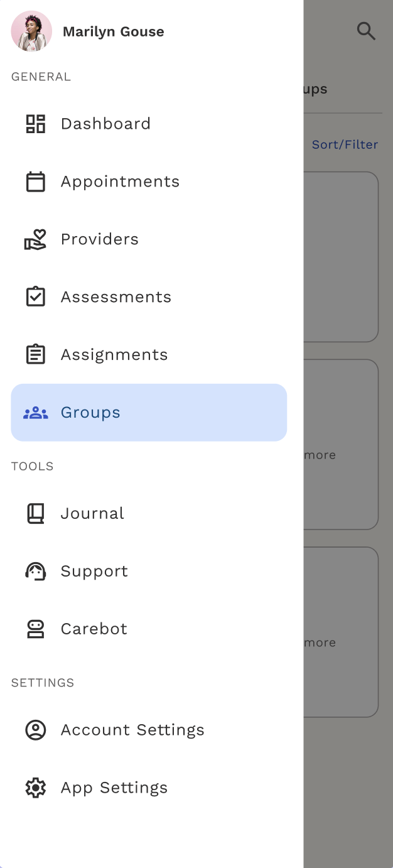Click the Carebot robot icon
Screen dimensions: 393x868
pyautogui.click(x=35, y=629)
